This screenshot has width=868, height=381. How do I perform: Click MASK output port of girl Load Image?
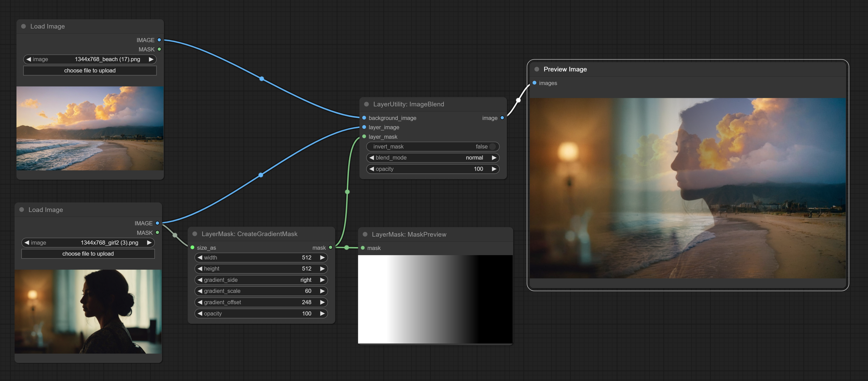pos(157,233)
